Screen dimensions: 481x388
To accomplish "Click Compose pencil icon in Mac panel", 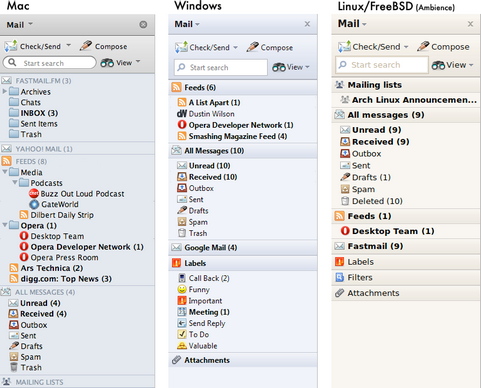I will point(86,46).
